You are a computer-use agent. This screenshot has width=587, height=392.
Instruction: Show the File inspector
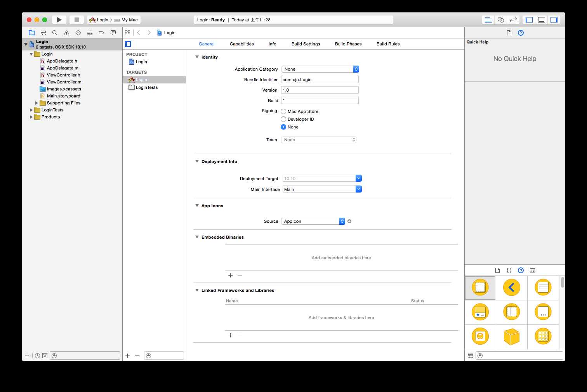point(509,33)
